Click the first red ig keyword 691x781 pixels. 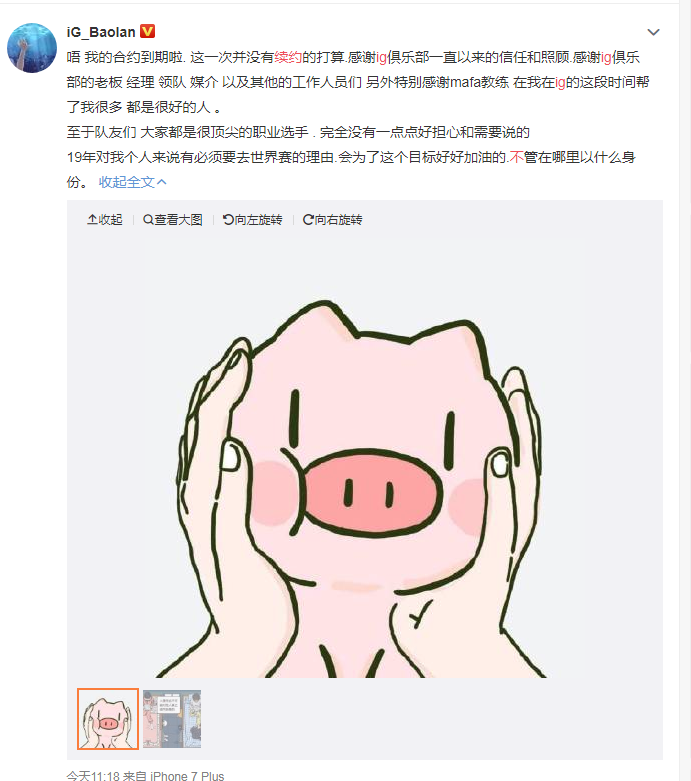[381, 58]
